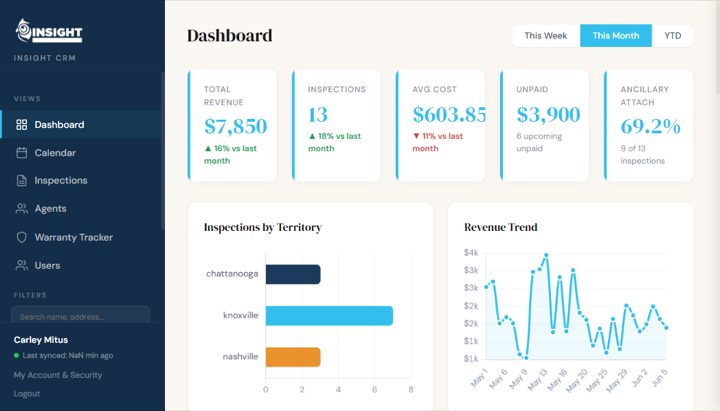Click the Jun 5 x-axis label
This screenshot has width=720, height=411.
click(x=659, y=378)
